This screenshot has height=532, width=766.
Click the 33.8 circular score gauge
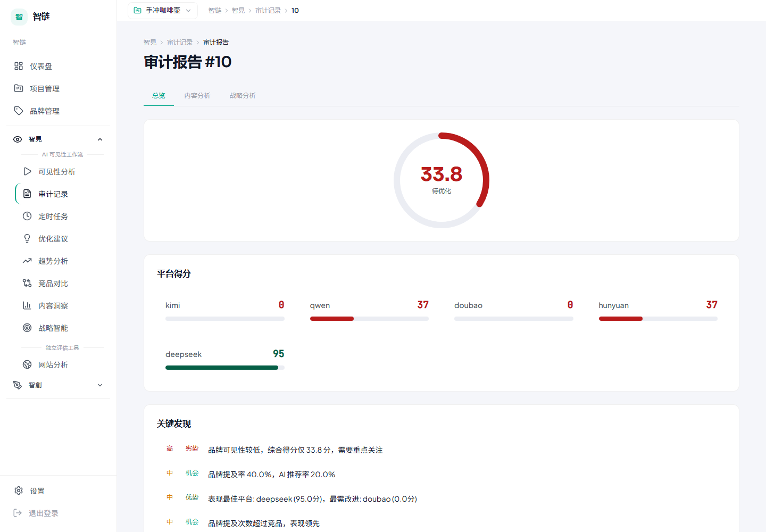442,180
